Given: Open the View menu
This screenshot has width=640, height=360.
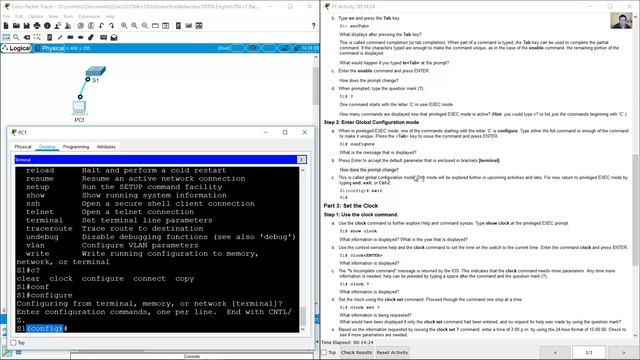Looking at the screenshot, I should pyautogui.click(x=53, y=16).
